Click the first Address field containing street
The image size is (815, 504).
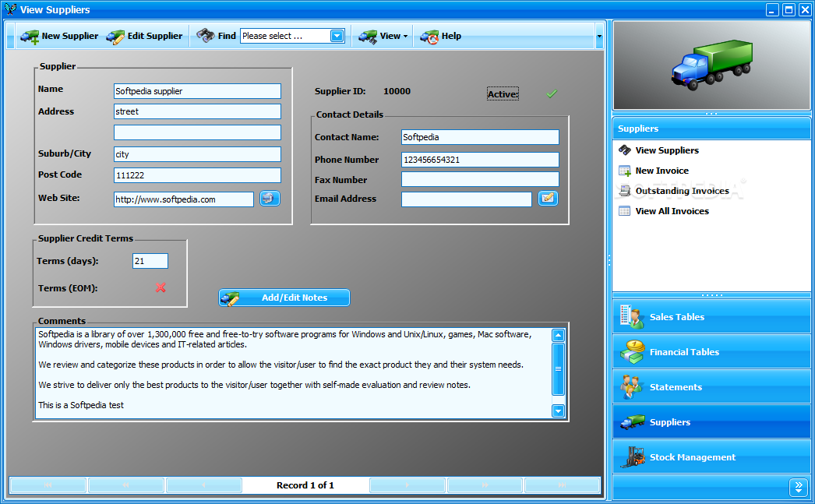point(197,111)
